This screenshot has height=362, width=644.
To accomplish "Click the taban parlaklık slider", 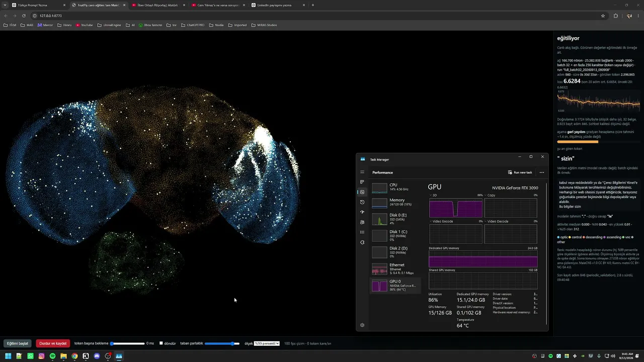I will pos(222,343).
